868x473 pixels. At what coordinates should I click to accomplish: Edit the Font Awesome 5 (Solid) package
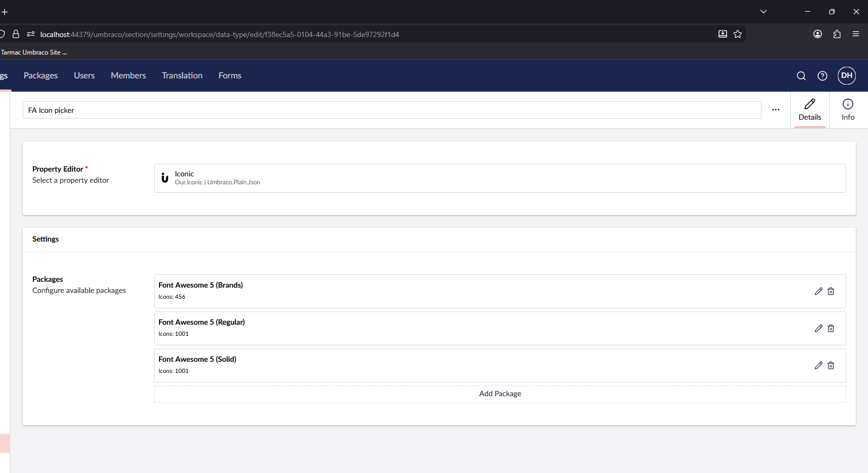[818, 365]
